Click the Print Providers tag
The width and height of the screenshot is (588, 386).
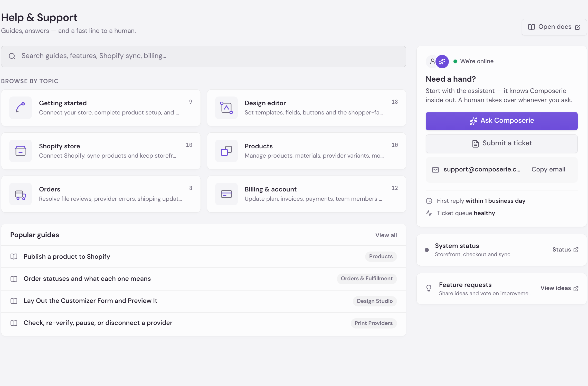[x=374, y=323]
